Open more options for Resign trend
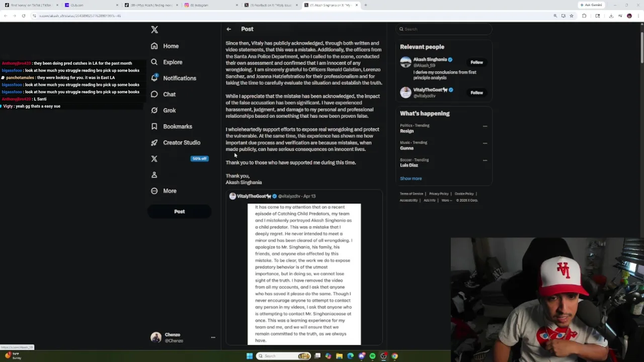This screenshot has height=362, width=644. click(x=485, y=126)
